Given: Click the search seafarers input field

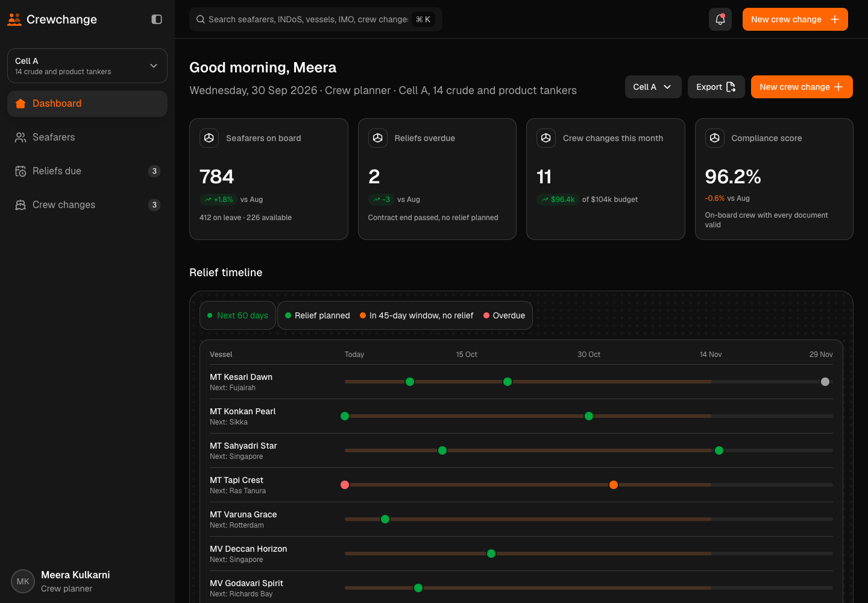Looking at the screenshot, I should coord(316,19).
